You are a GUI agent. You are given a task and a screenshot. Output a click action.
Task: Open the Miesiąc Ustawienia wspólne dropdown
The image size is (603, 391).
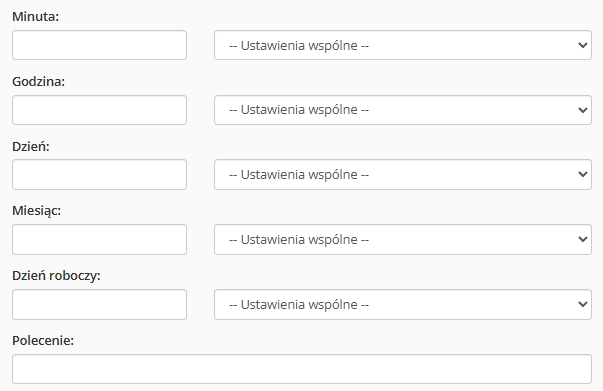pyautogui.click(x=403, y=240)
